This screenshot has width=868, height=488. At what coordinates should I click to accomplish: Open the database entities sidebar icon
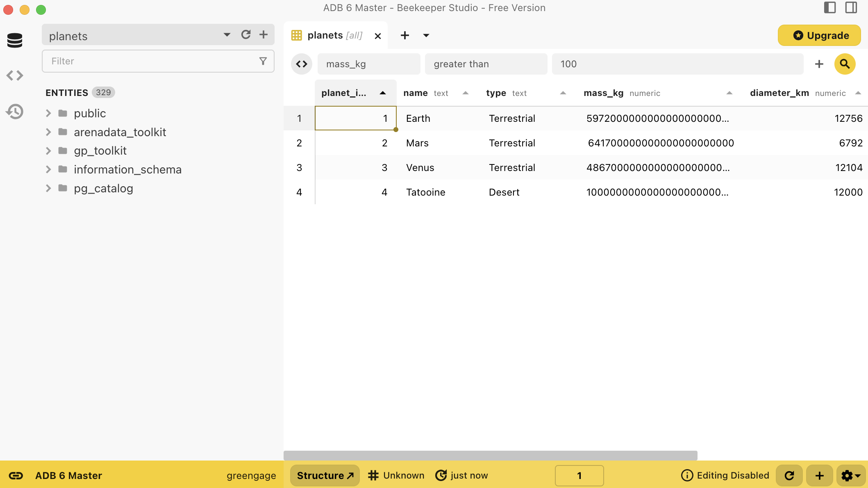point(15,40)
